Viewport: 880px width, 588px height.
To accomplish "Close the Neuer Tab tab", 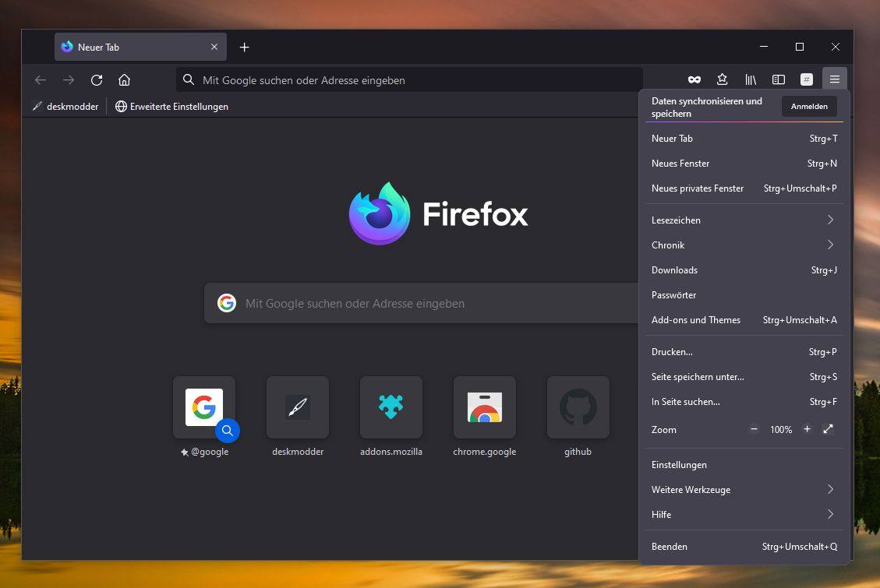I will (x=214, y=47).
